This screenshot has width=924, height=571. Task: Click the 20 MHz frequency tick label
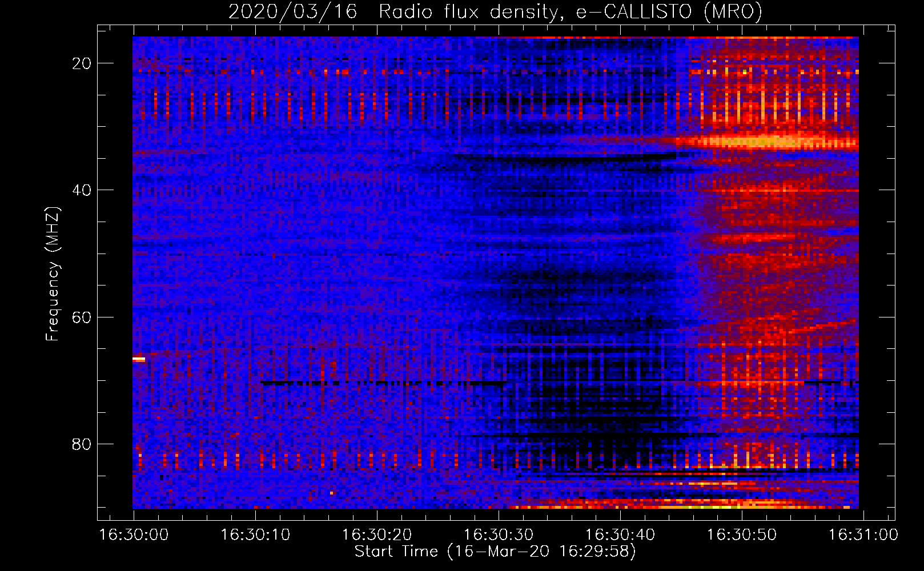click(82, 63)
